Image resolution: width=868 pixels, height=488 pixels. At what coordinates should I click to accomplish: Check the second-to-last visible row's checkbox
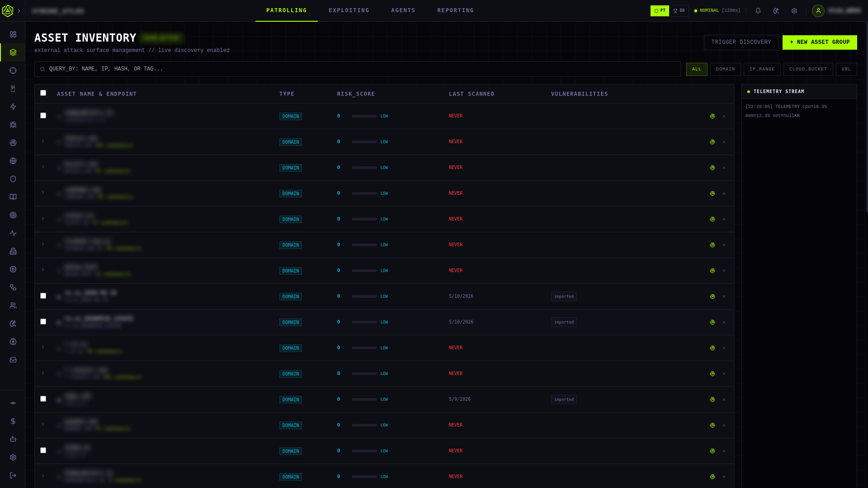pyautogui.click(x=43, y=450)
